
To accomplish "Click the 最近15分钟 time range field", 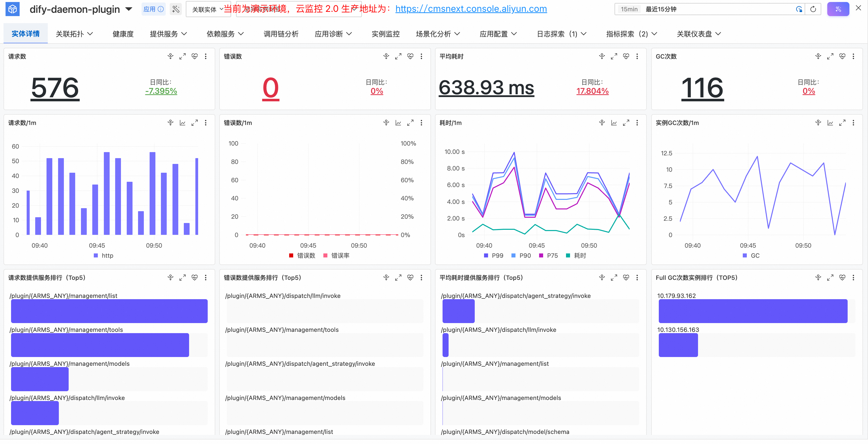I will [709, 9].
